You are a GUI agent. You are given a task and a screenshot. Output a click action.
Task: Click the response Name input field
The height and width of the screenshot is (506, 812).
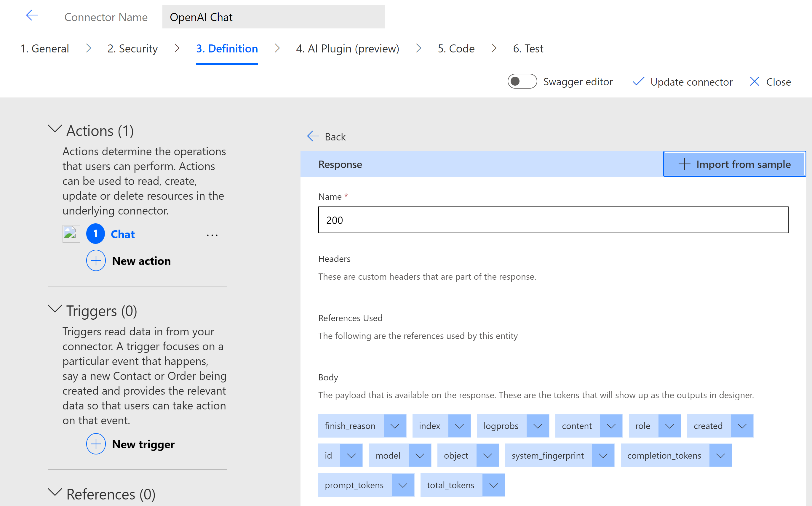(553, 220)
